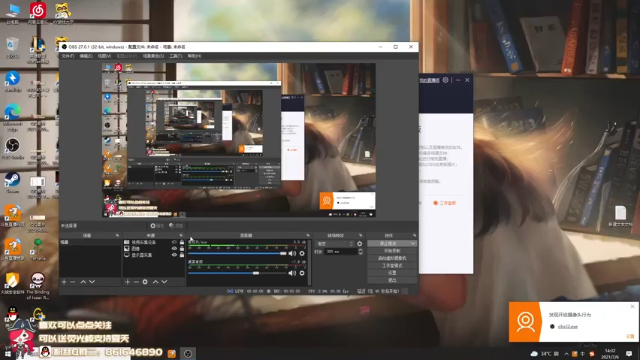Image resolution: width=640 pixels, height=360 pixels.
Task: Click 开始录制 start recording button
Action: 392,251
